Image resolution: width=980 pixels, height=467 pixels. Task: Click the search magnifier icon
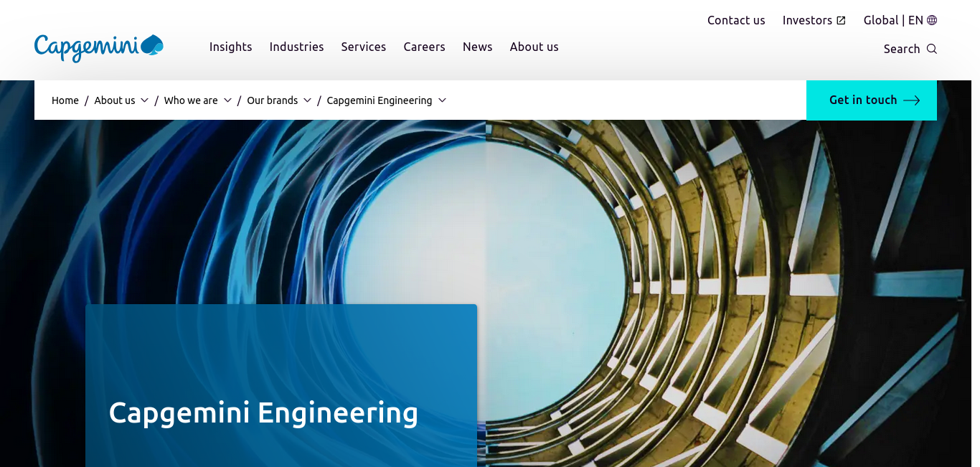click(x=931, y=49)
